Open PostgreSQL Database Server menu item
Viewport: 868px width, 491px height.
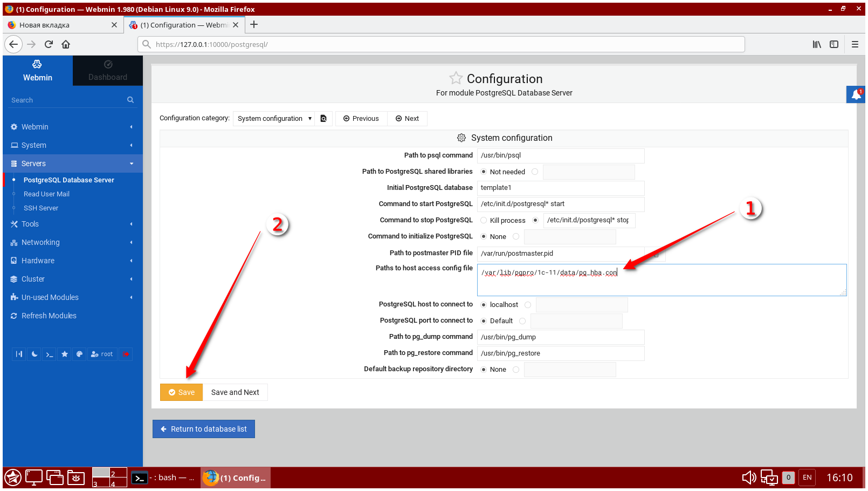click(69, 180)
